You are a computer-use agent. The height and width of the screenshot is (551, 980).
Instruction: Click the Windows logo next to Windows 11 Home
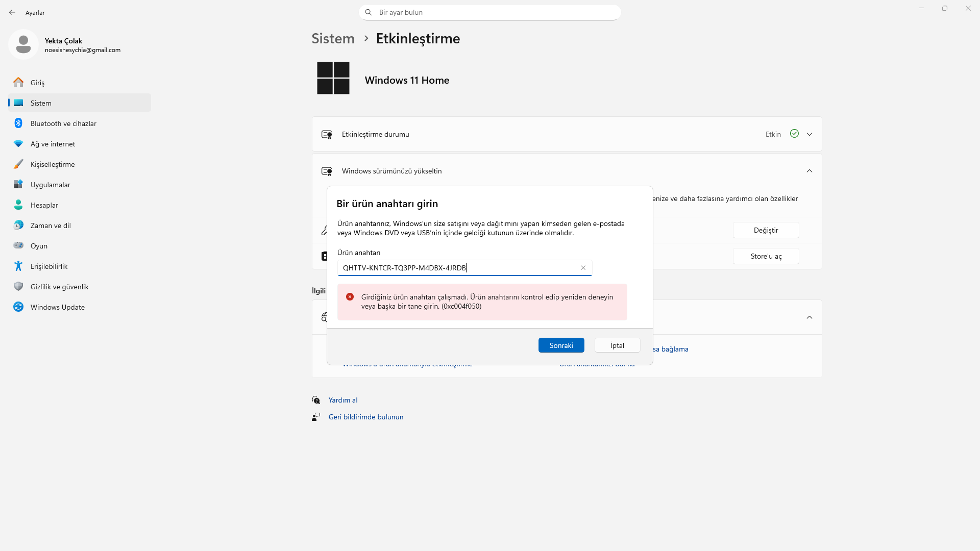coord(333,78)
